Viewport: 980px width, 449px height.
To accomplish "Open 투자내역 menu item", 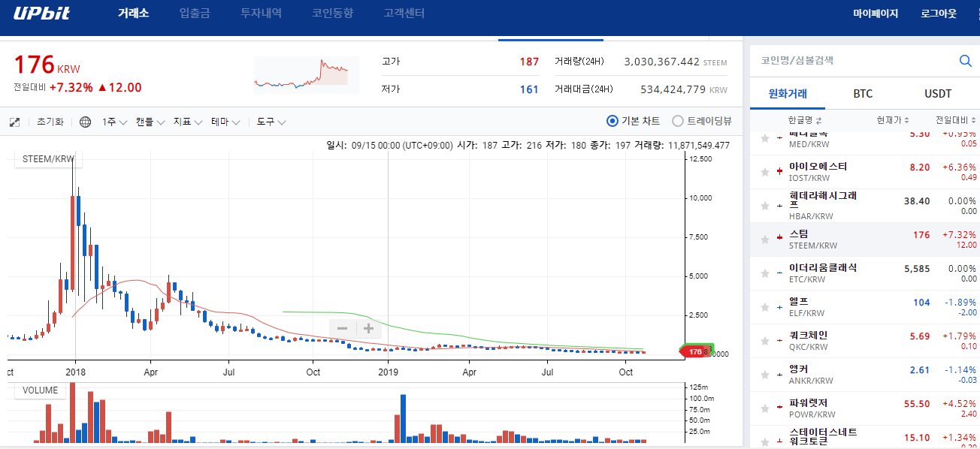I will click(261, 14).
